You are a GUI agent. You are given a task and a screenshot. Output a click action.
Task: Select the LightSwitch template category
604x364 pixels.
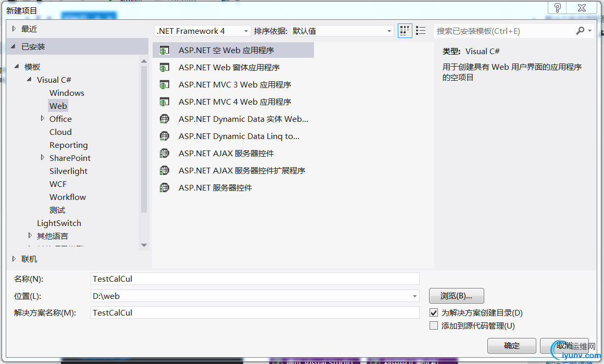59,223
